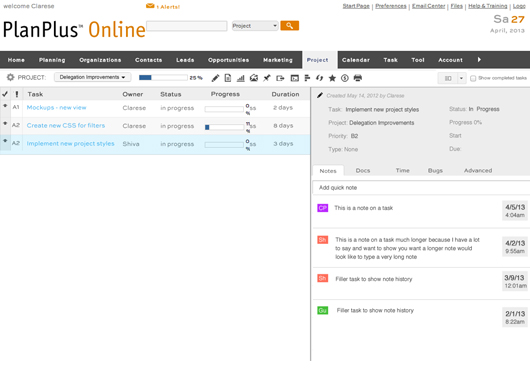Open the Help & Training link
The width and height of the screenshot is (530, 370).
[488, 6]
